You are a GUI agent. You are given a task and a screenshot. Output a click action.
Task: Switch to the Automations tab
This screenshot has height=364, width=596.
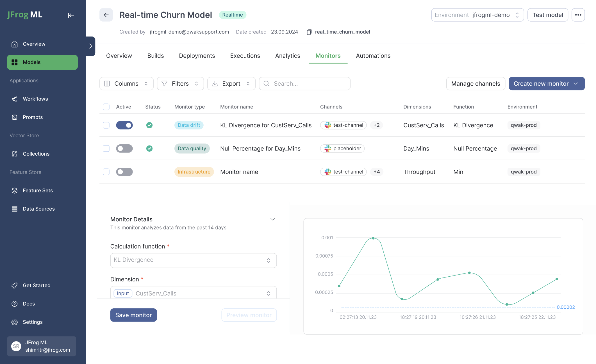point(373,56)
